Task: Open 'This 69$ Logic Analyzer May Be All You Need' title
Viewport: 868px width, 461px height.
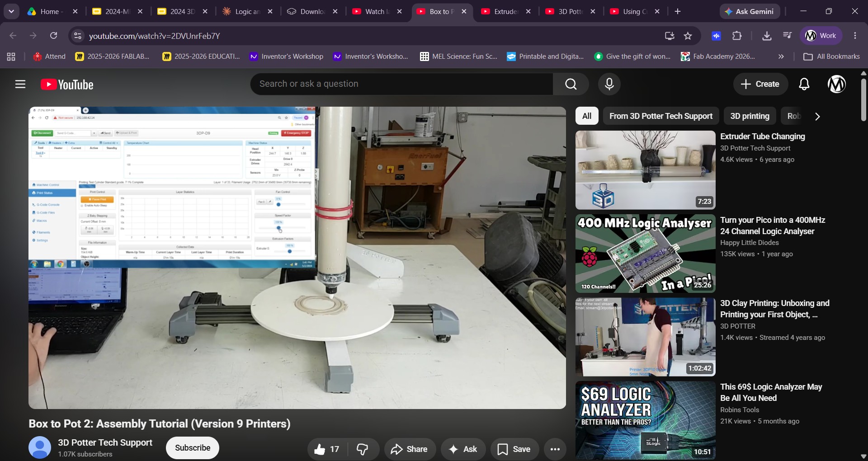Action: (771, 392)
